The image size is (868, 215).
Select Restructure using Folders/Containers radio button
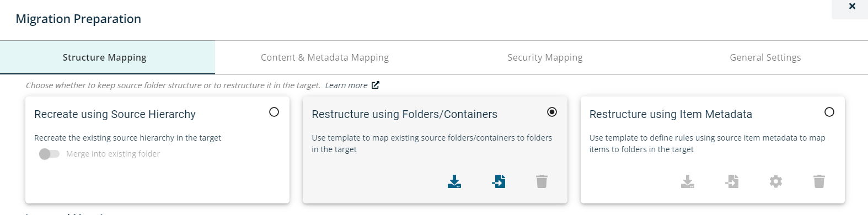552,112
